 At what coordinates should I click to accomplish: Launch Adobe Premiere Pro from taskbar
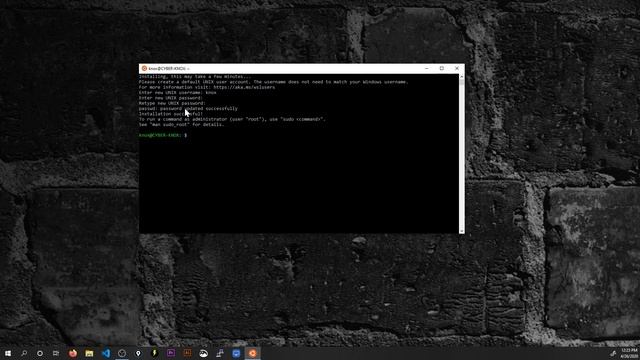171,353
